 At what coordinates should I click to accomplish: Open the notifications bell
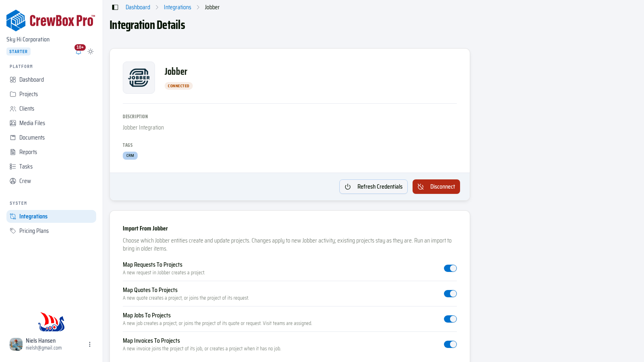click(78, 51)
